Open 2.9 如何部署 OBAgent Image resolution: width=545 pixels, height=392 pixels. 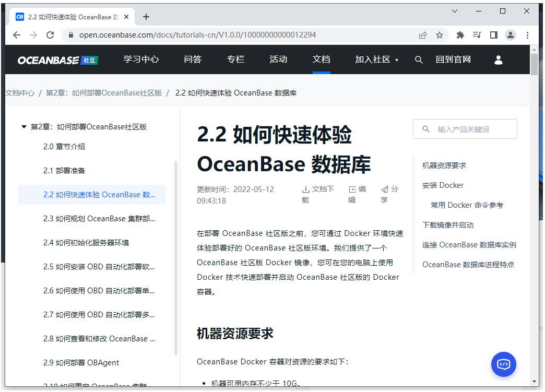(x=81, y=362)
